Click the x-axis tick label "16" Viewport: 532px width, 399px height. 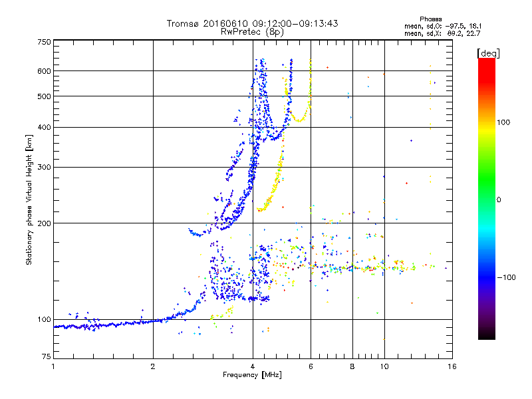[452, 366]
